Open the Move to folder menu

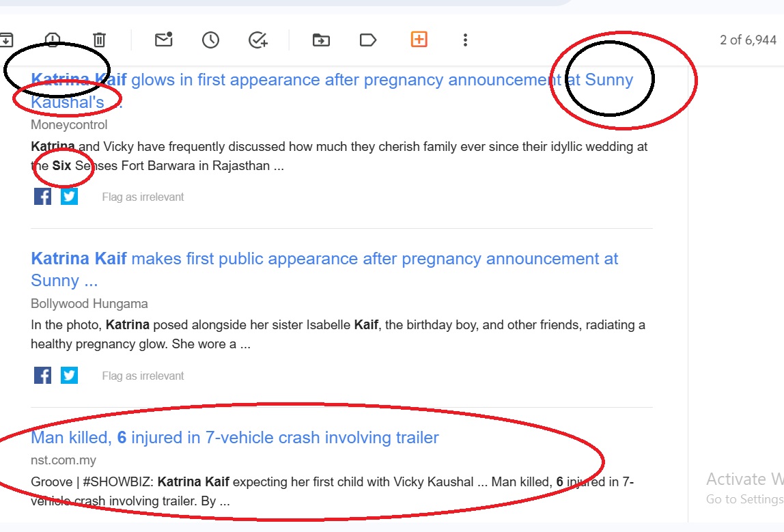point(321,40)
